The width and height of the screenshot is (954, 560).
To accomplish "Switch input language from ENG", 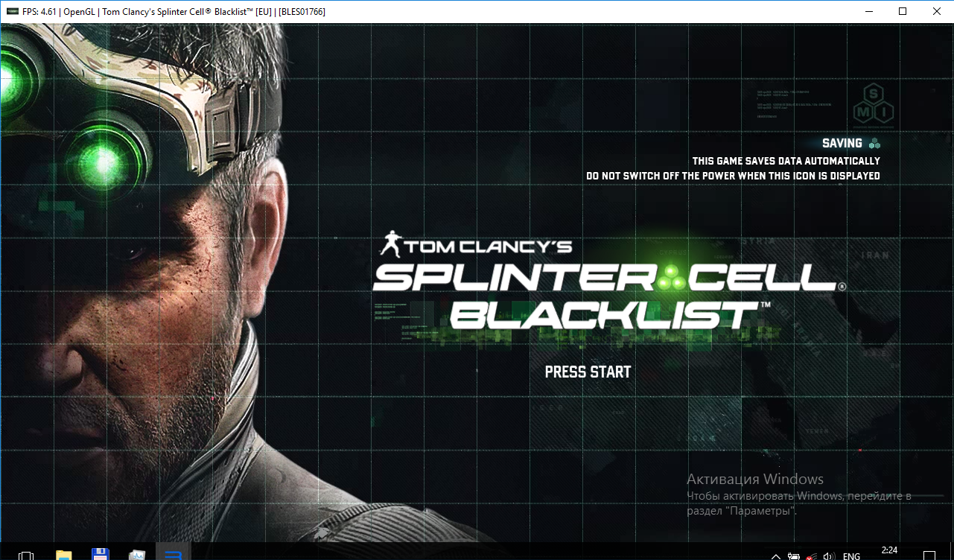I will (x=851, y=556).
